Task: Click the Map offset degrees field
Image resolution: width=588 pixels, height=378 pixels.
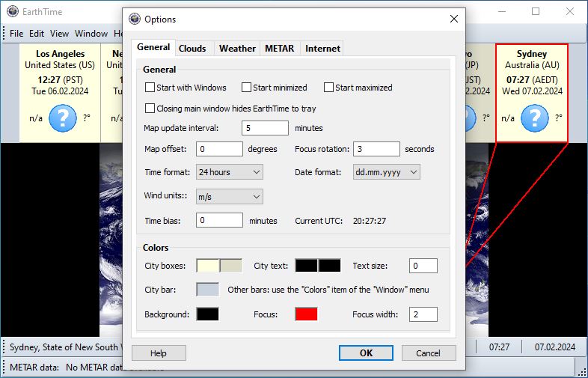Action: point(219,149)
